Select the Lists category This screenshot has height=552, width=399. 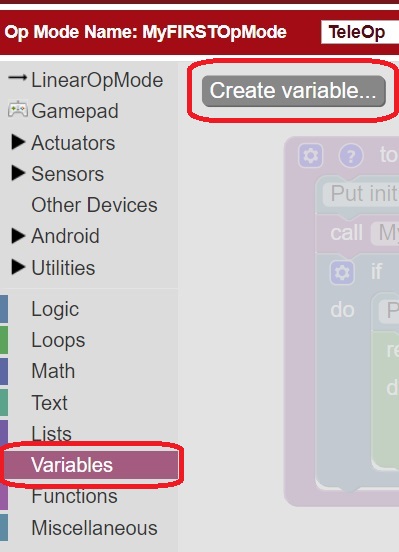(51, 433)
